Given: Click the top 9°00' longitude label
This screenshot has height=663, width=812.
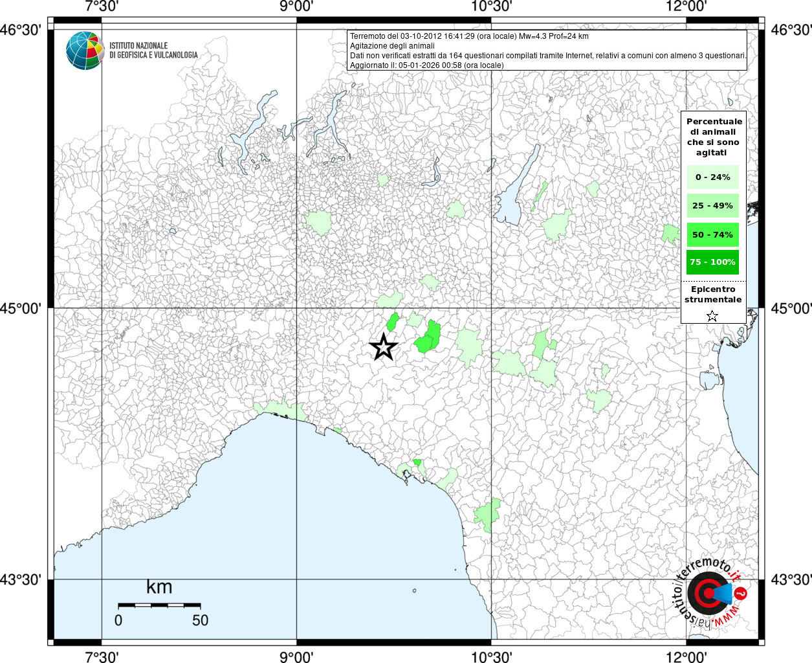Looking at the screenshot, I should pos(296,6).
